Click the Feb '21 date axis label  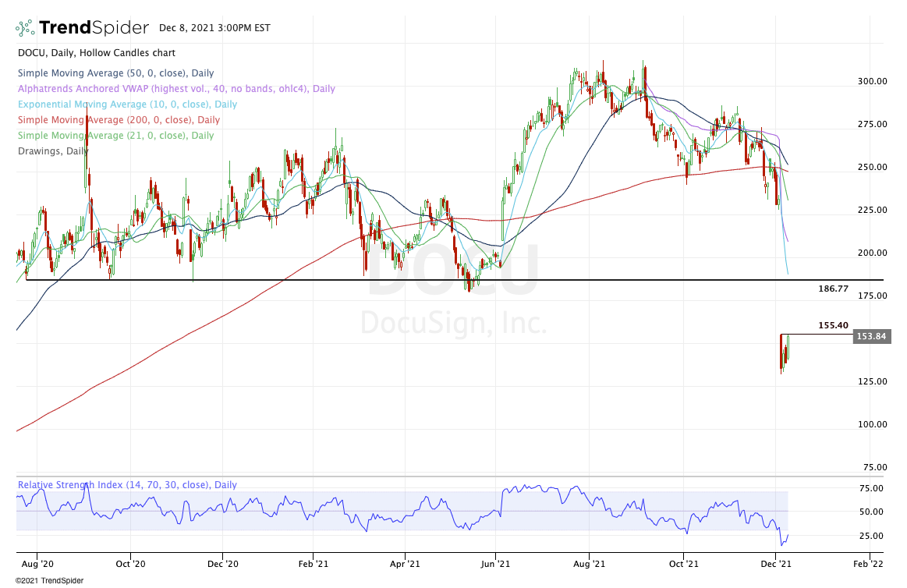click(x=313, y=564)
